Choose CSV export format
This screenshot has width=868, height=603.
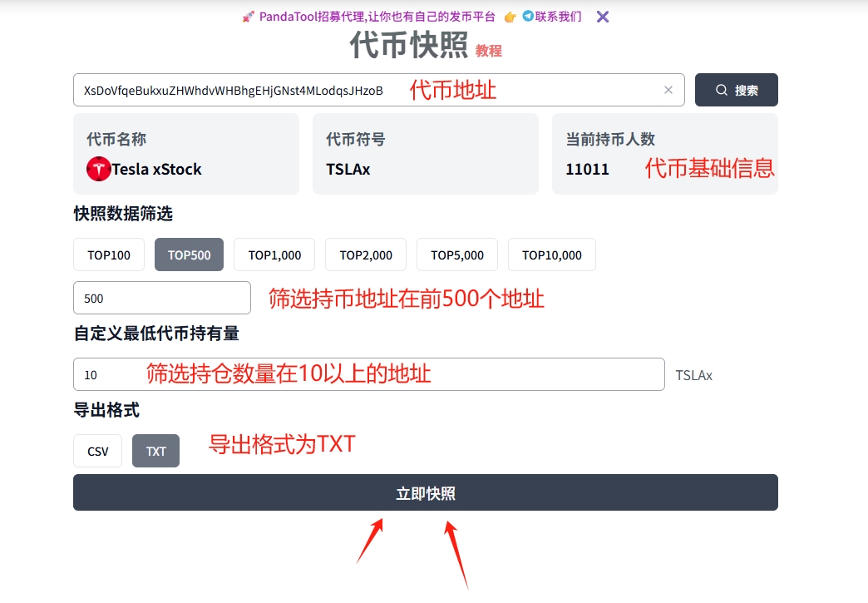(x=98, y=452)
